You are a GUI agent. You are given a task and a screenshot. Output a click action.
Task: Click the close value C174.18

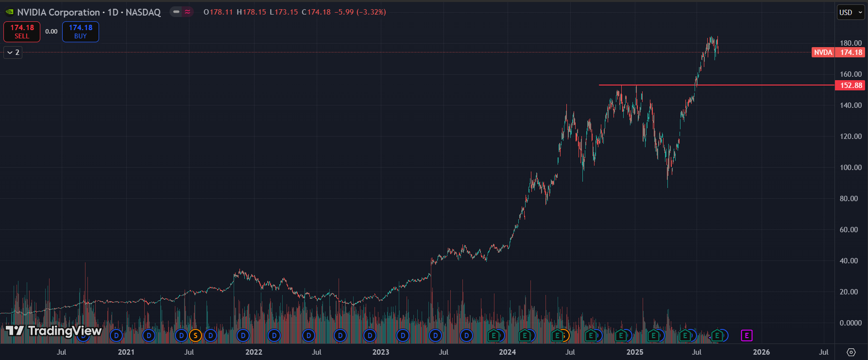(316, 12)
